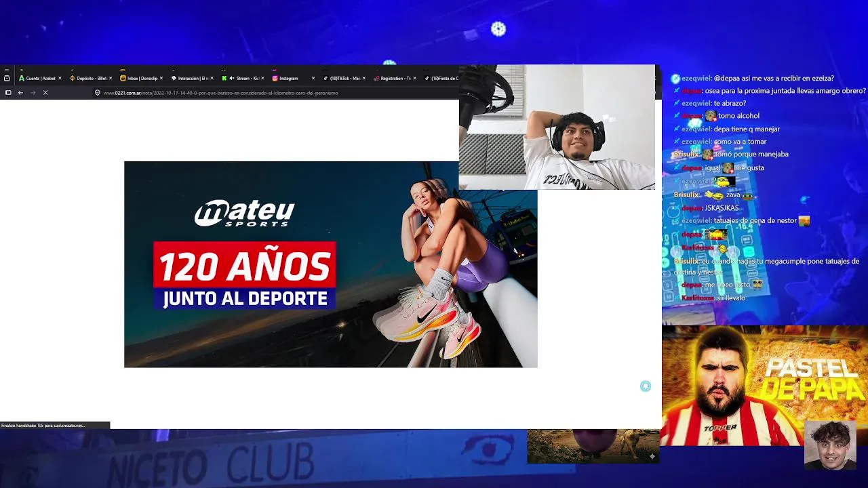Image resolution: width=868 pixels, height=488 pixels.
Task: Open the Registration tab
Action: (x=395, y=78)
